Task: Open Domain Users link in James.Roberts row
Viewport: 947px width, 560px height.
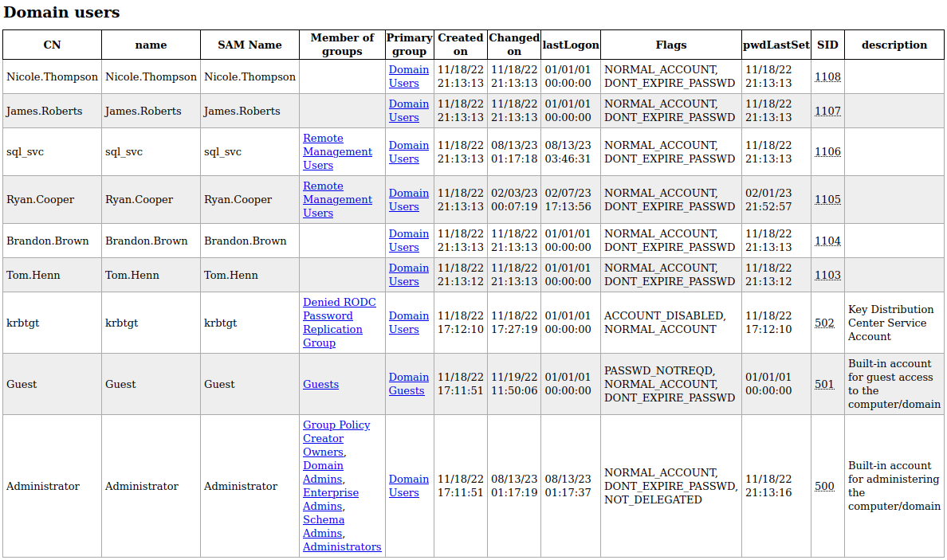Action: pos(408,111)
